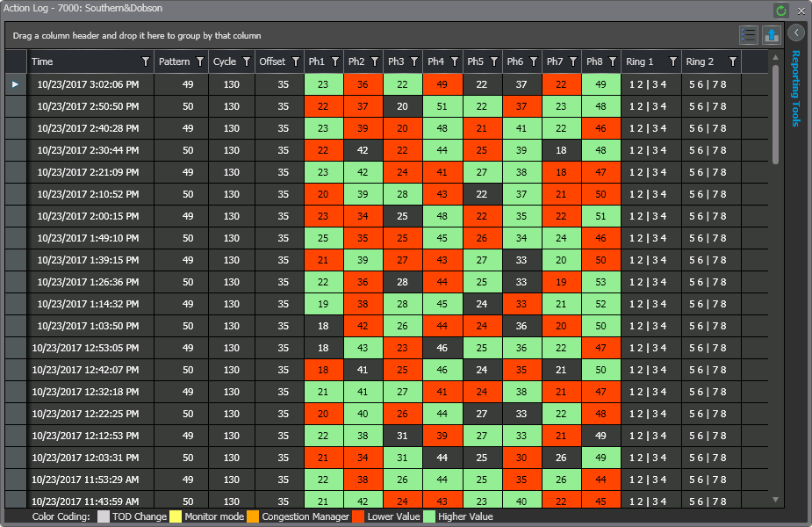
Task: Click the green refresh icon
Action: 781,11
